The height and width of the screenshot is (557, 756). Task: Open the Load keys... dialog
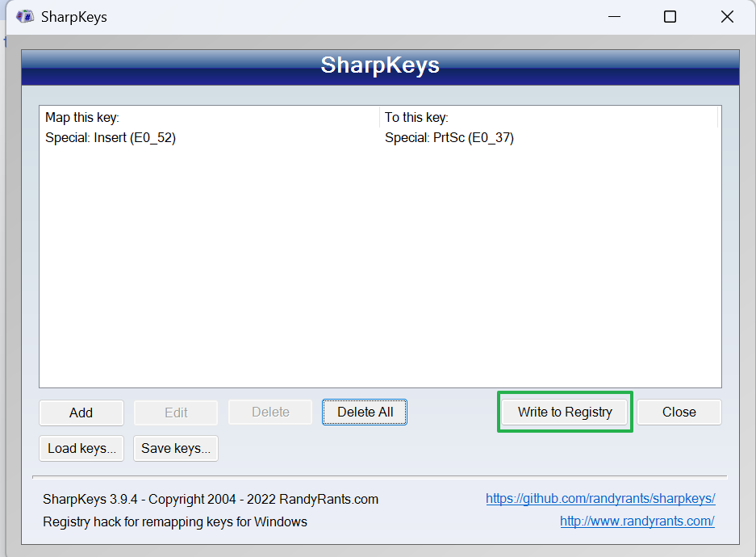(81, 449)
